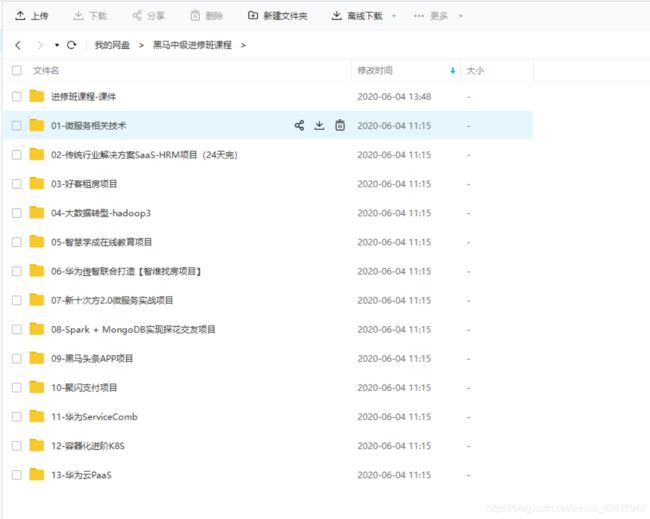This screenshot has height=519, width=650.
Task: Open 离线下载 offline download
Action: click(x=357, y=16)
